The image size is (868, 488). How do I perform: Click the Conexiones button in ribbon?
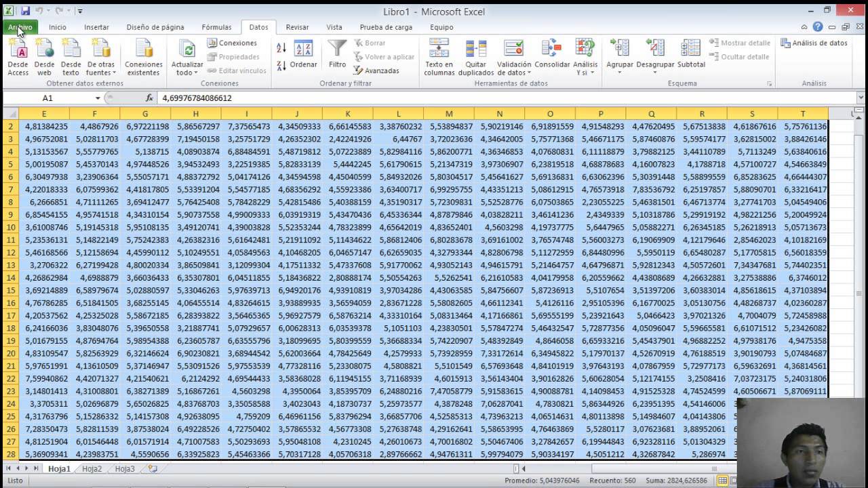(x=232, y=43)
